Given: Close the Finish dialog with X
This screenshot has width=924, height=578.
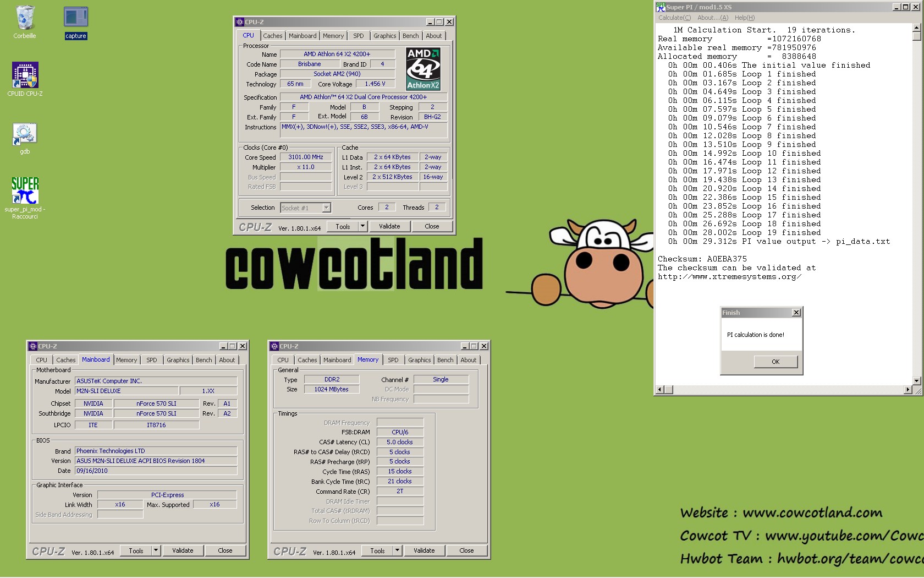Looking at the screenshot, I should coord(796,312).
